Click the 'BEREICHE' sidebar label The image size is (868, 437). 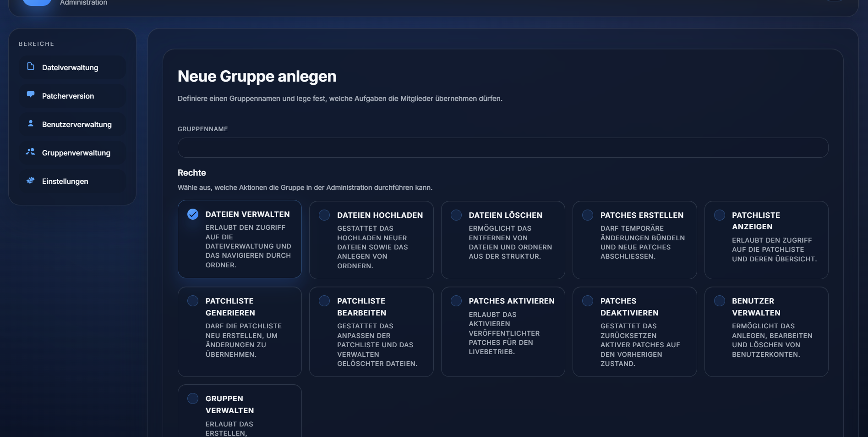(x=37, y=44)
